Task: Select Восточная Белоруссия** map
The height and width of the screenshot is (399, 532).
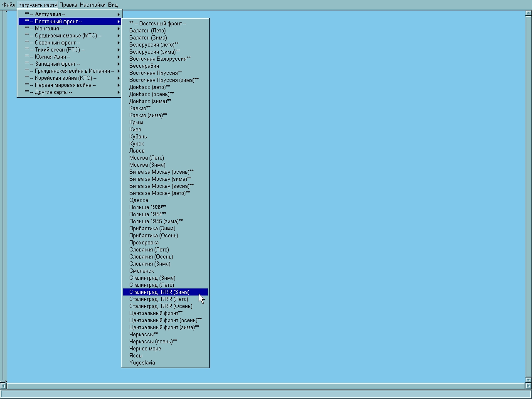Action: [x=165, y=59]
